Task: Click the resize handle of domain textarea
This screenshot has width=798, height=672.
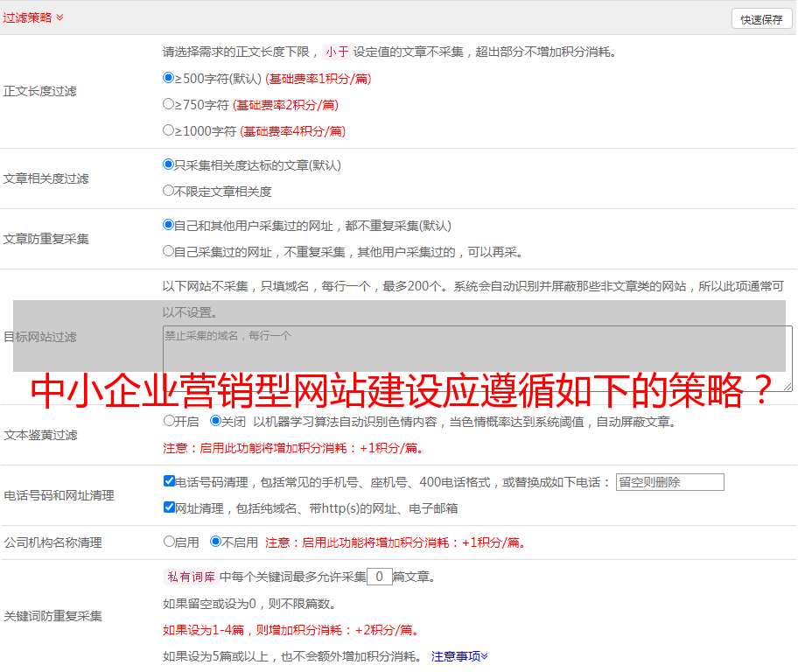Action: [x=787, y=387]
